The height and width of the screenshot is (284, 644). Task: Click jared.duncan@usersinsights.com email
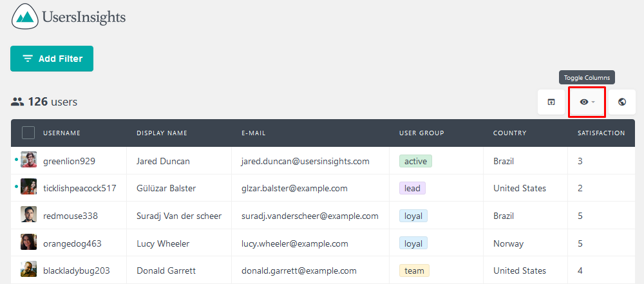click(x=305, y=161)
